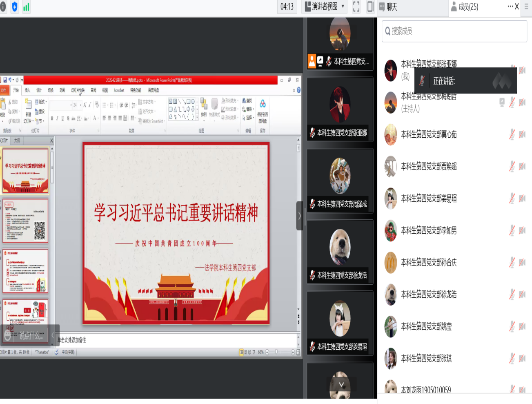Click the fullscreen button in the meeting toolbar
The width and height of the screenshot is (532, 404).
(356, 7)
